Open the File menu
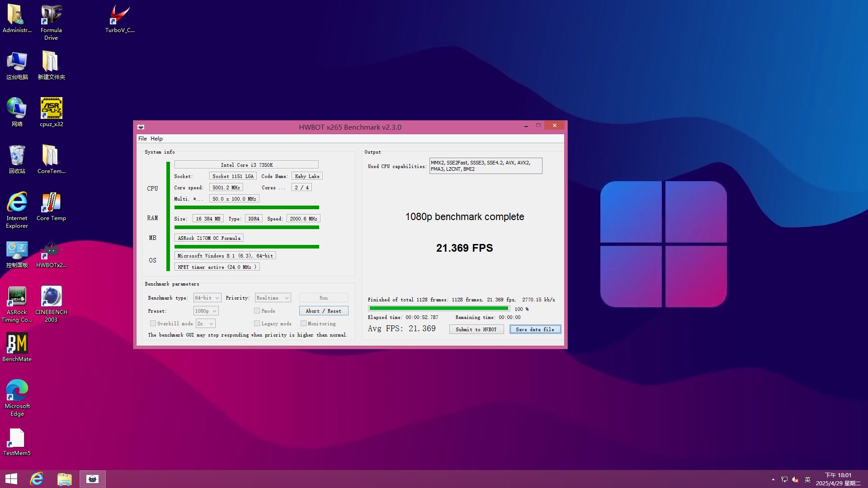Screen dimensions: 868x488 [142, 139]
